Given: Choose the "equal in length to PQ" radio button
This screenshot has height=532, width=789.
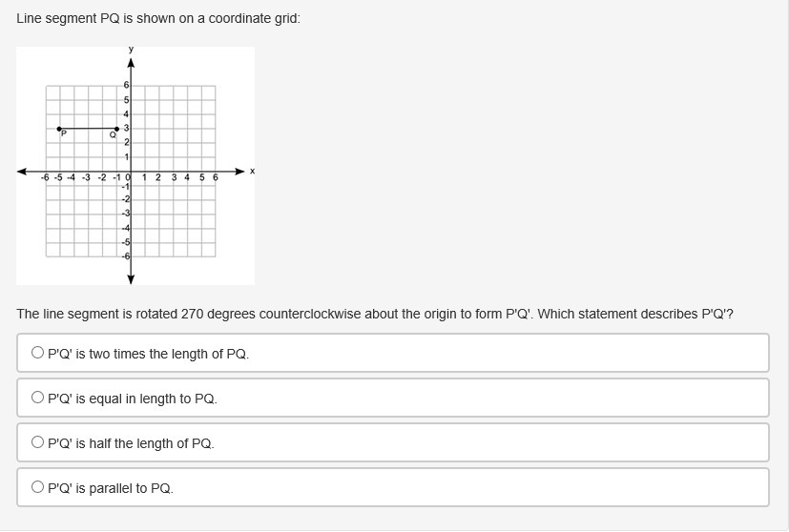Looking at the screenshot, I should click(x=37, y=398).
